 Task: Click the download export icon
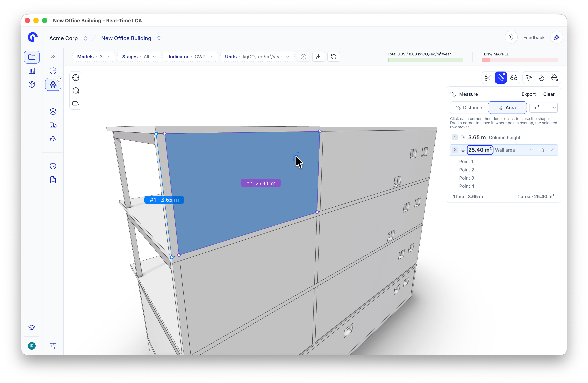point(318,57)
